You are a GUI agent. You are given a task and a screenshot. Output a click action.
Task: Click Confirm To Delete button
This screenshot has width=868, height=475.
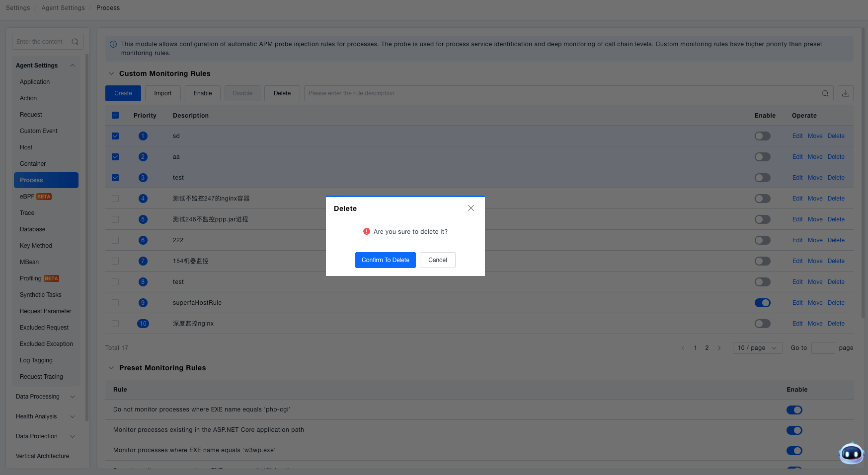pyautogui.click(x=386, y=260)
